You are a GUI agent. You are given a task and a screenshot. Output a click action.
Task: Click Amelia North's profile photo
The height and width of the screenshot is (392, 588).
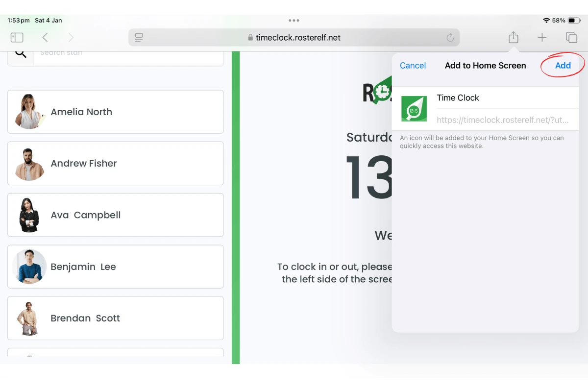(x=29, y=112)
